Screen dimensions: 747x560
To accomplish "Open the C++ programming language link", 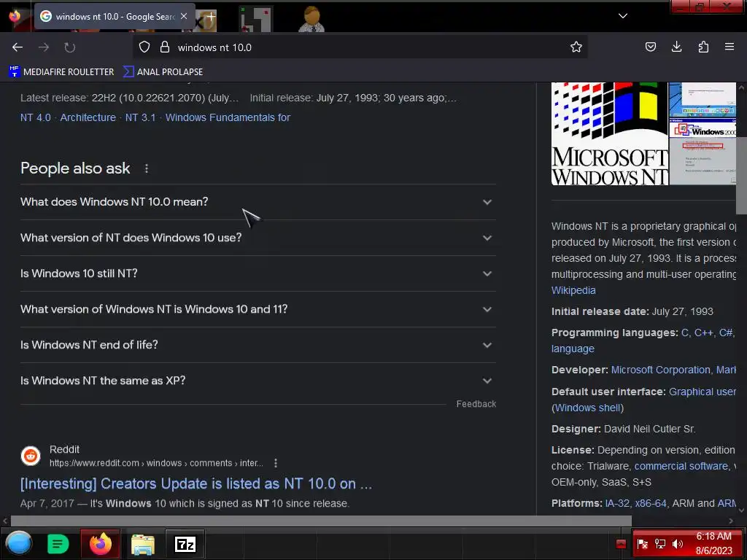I will (704, 332).
